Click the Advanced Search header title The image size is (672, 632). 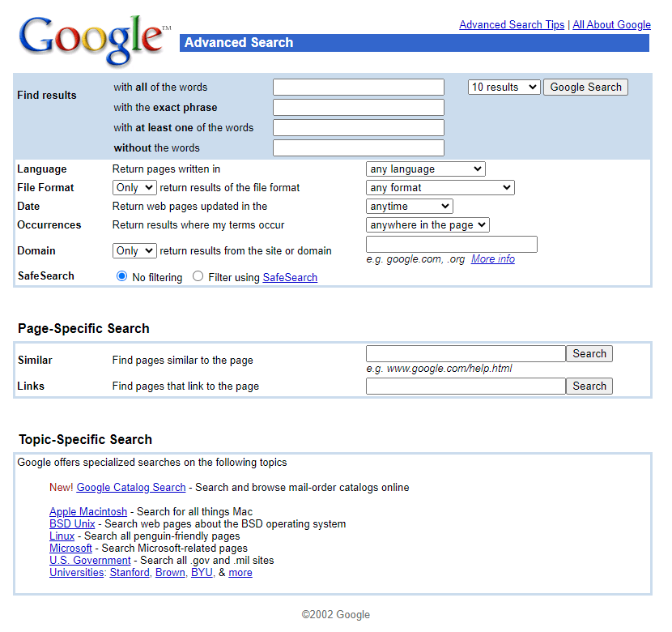239,42
